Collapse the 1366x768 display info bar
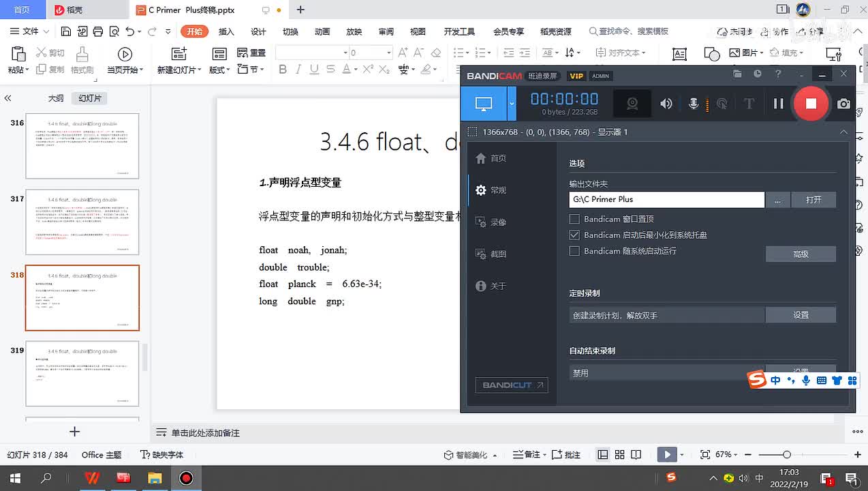This screenshot has height=491, width=868. 843,132
